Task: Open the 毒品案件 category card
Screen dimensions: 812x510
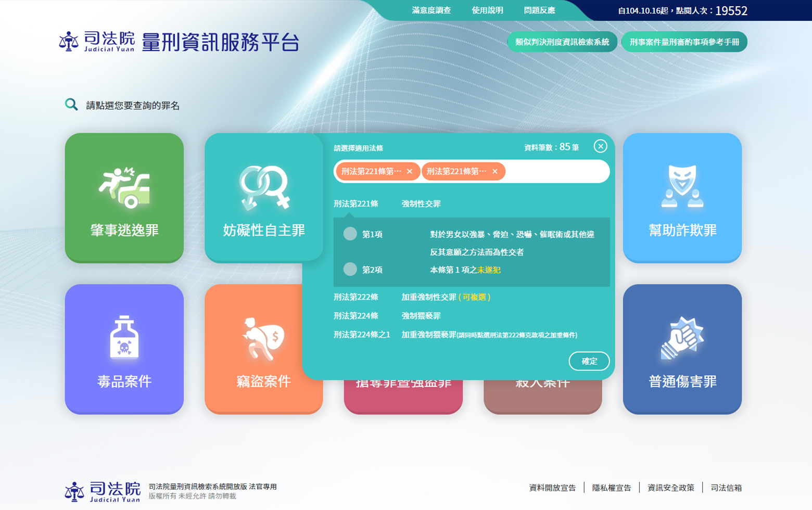Action: [124, 349]
